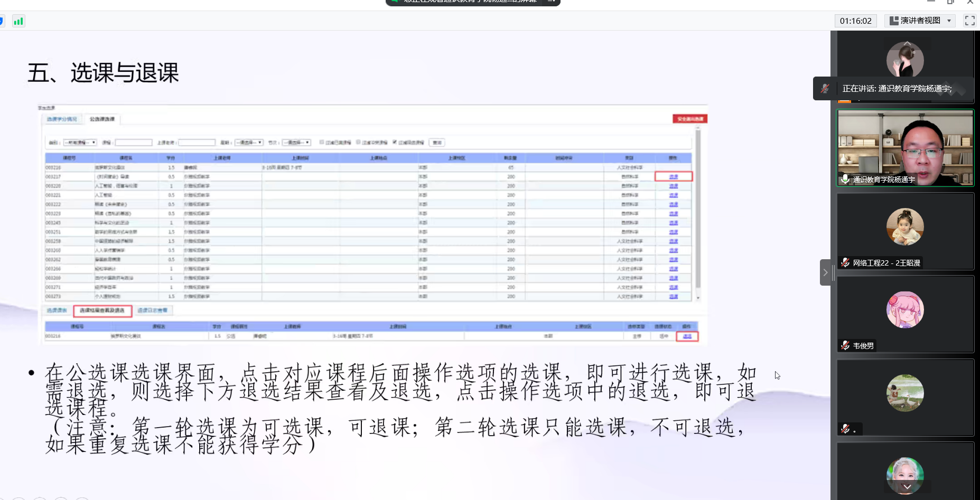The width and height of the screenshot is (980, 500).
Task: Click the top participant's woman avatar
Action: (905, 59)
